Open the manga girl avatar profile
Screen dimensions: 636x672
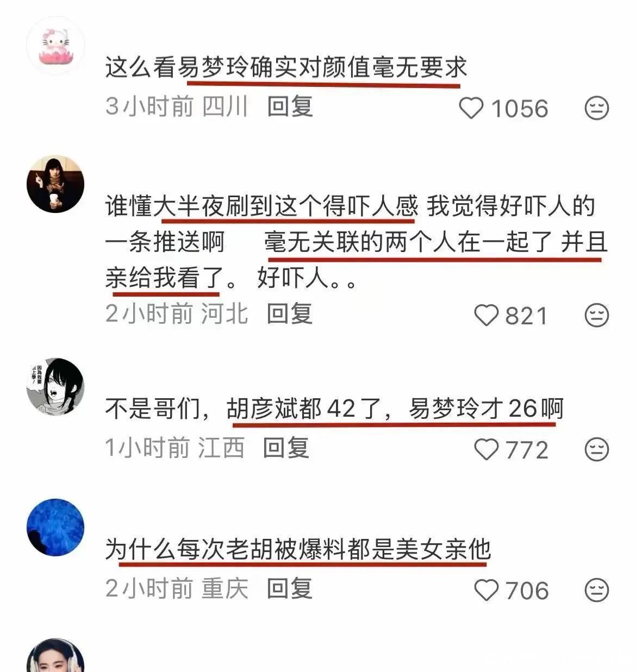tap(55, 386)
